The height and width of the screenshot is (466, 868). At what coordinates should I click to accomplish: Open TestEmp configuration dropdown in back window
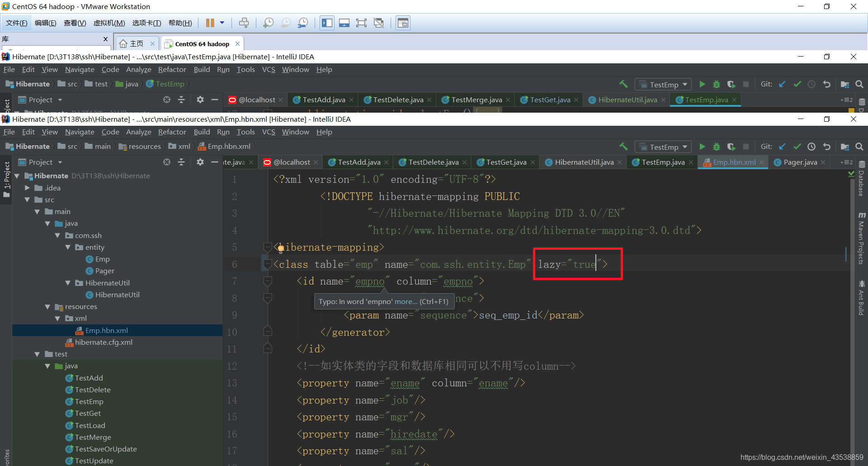click(663, 85)
